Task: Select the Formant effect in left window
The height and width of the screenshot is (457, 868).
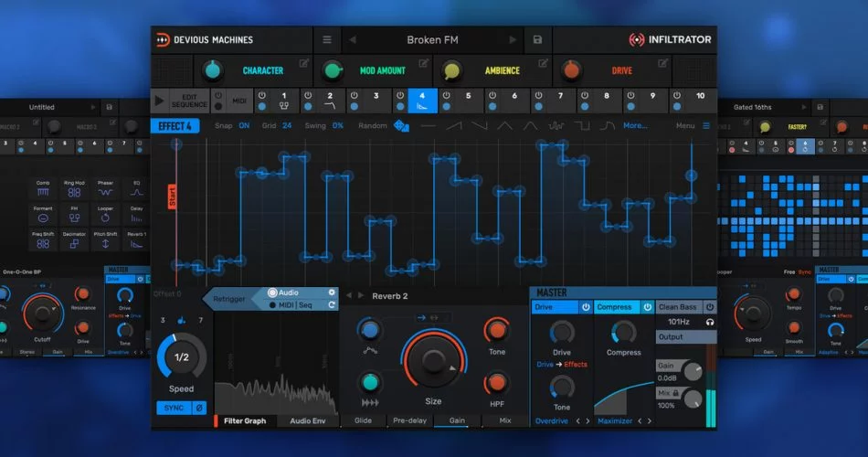Action: pyautogui.click(x=43, y=215)
